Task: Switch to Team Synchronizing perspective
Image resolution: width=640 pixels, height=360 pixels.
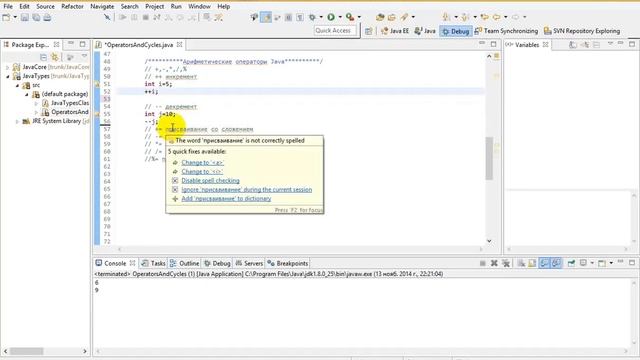Action: (506, 31)
